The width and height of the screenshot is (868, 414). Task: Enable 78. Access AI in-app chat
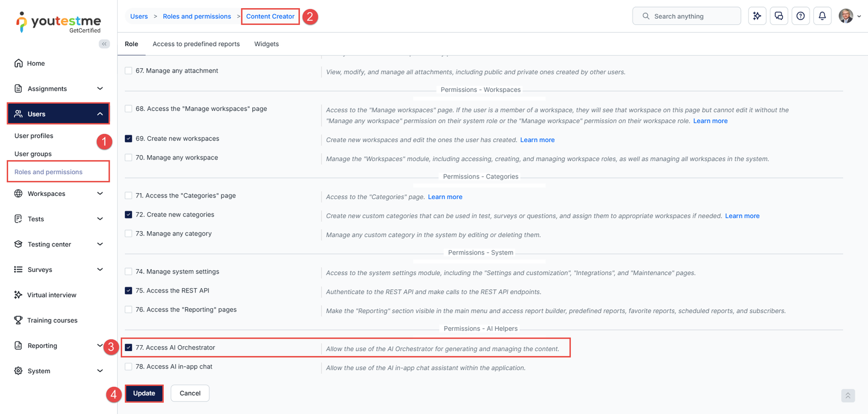[129, 367]
